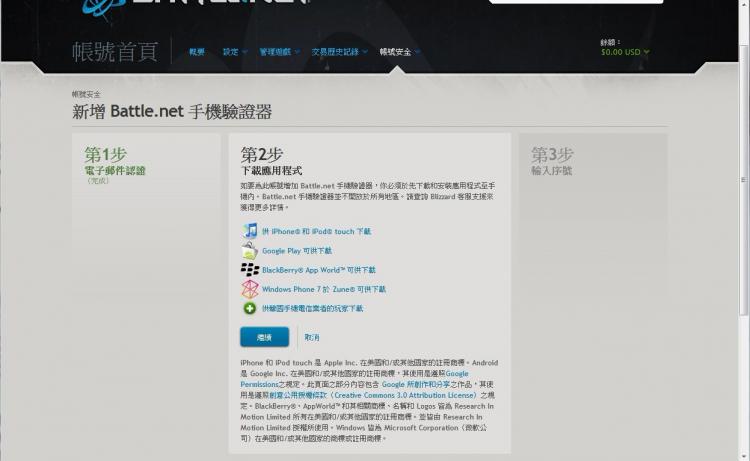Click the 下載應用程式 subheading

point(271,171)
